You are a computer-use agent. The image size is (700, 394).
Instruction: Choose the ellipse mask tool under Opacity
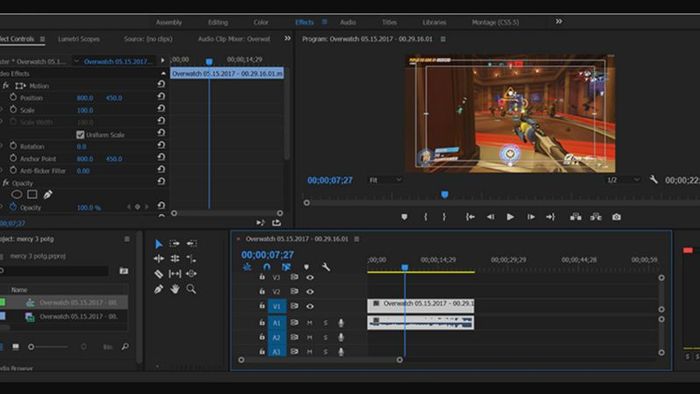tap(17, 195)
